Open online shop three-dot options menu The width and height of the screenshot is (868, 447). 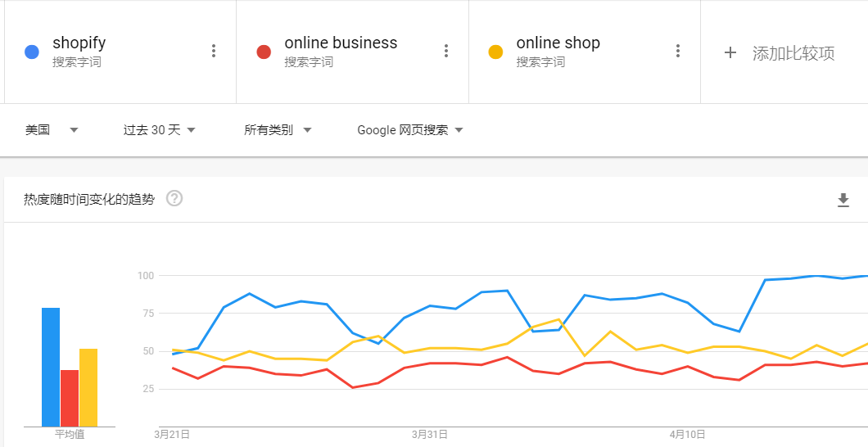pos(677,52)
